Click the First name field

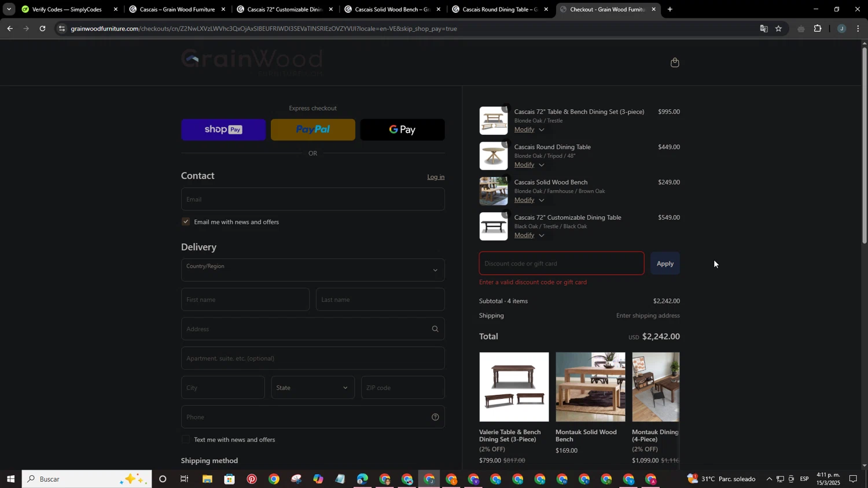click(x=245, y=300)
